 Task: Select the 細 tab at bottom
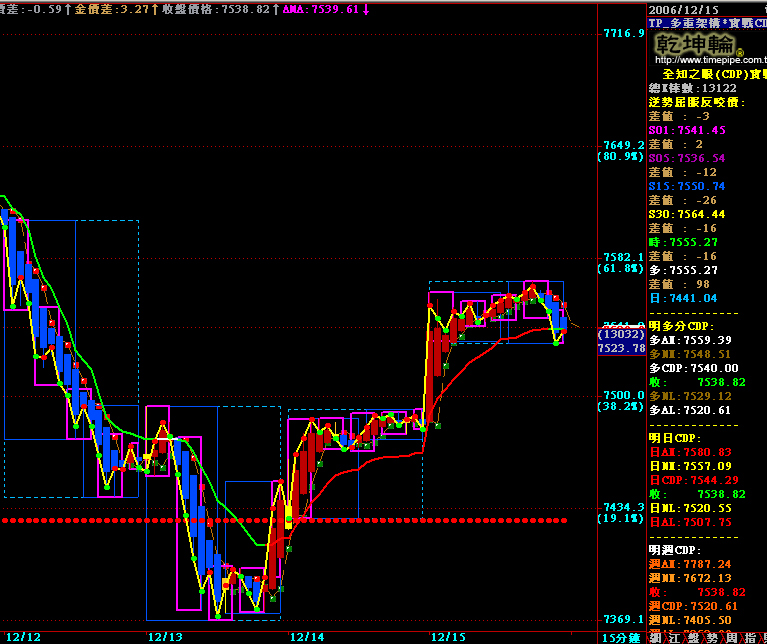655,637
